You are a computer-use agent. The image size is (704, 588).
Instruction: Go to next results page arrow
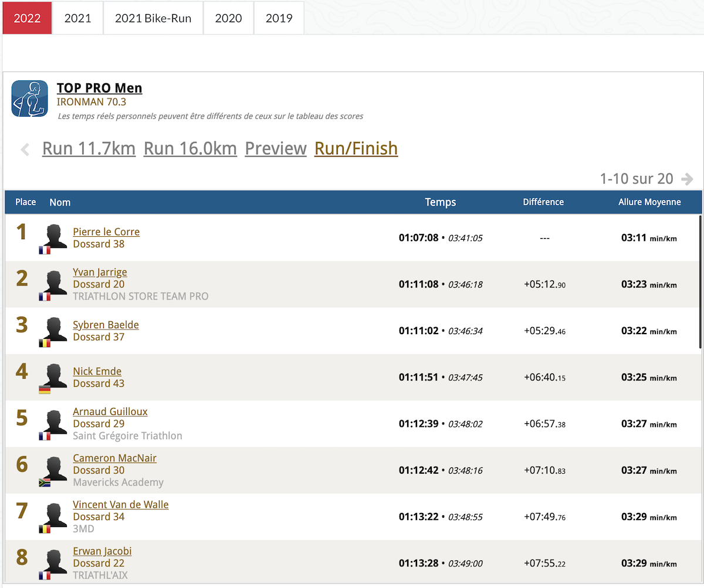pyautogui.click(x=688, y=179)
